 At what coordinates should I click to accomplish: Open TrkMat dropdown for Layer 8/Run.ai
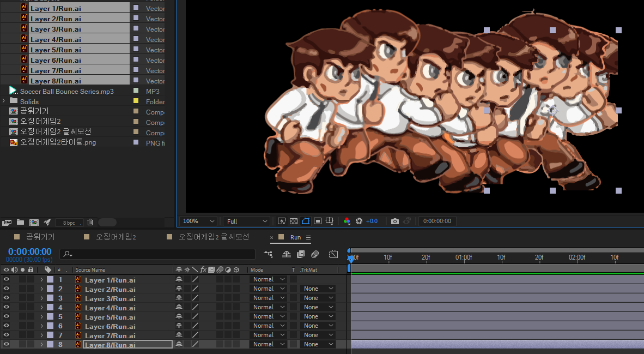318,344
